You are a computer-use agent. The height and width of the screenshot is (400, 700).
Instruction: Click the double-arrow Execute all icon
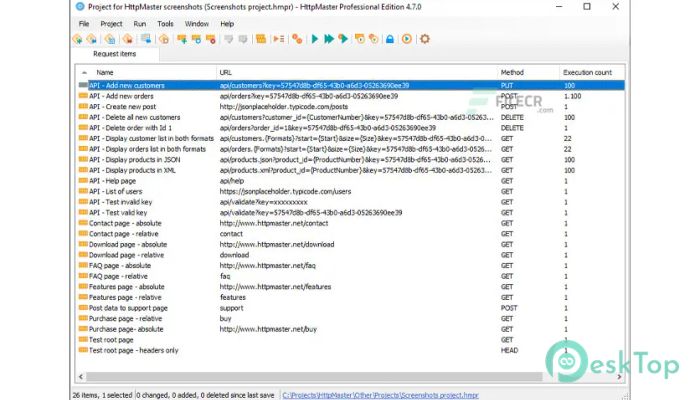(329, 39)
